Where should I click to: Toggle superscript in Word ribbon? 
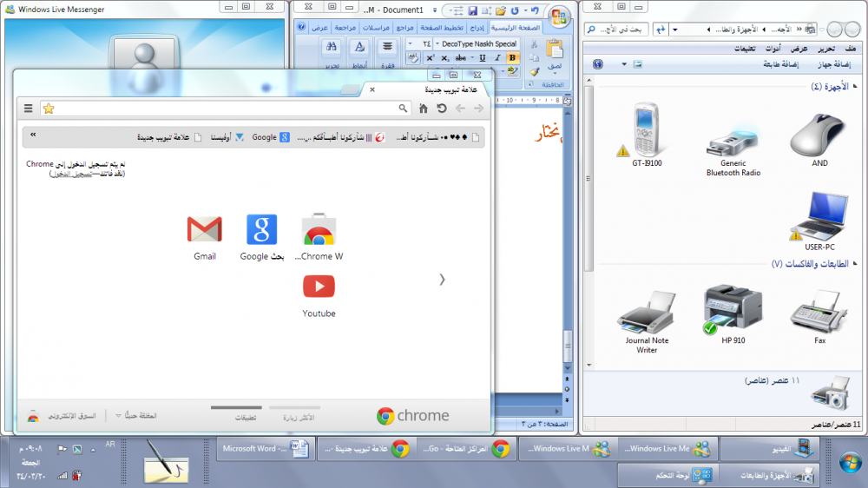(x=431, y=58)
